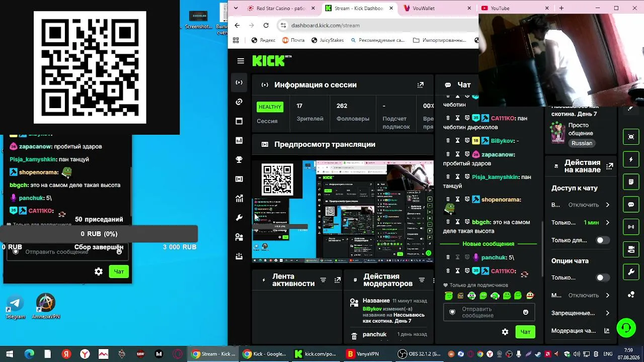The image size is (644, 362).
Task: Open the community users icon in Kick sidebar
Action: (x=239, y=237)
